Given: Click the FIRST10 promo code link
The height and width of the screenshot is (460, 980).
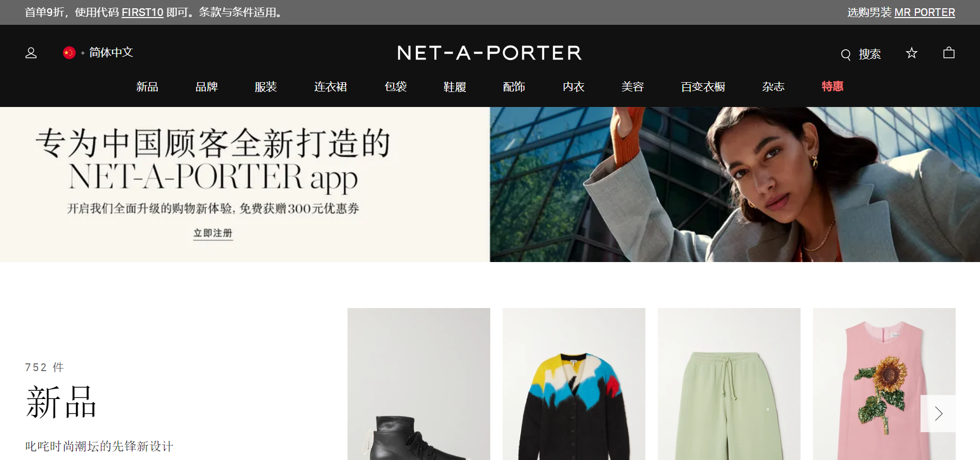Looking at the screenshot, I should coord(143,12).
